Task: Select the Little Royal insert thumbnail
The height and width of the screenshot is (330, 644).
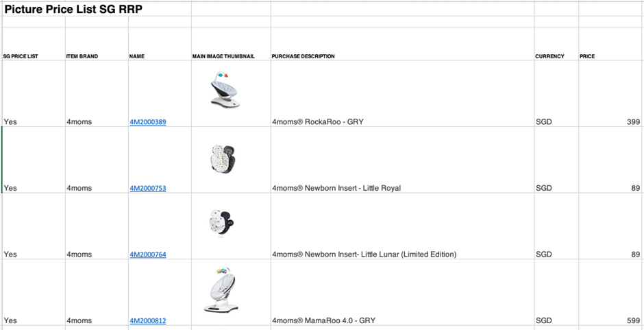Action: (x=224, y=160)
